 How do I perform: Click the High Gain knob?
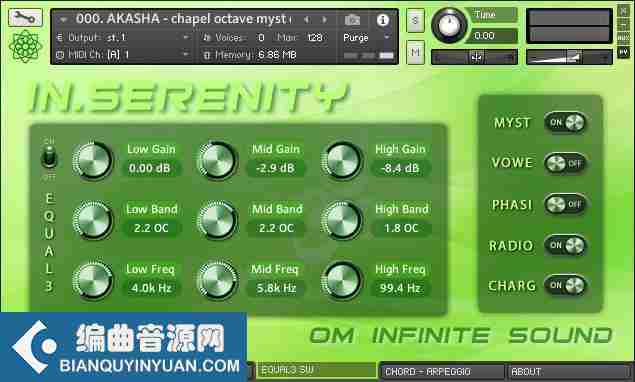click(x=342, y=160)
